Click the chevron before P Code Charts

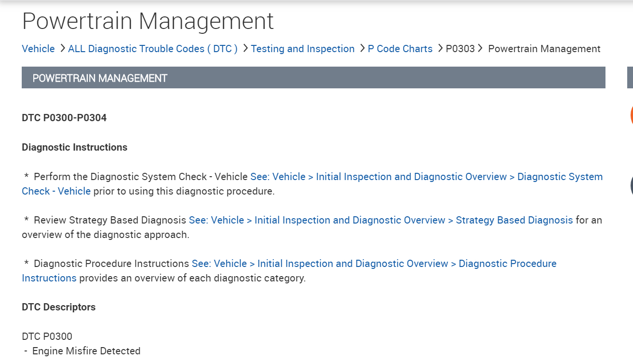coord(363,48)
